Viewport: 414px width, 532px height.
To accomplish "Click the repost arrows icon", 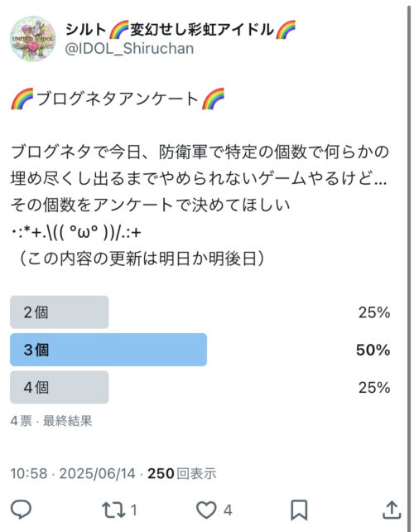I will (113, 510).
